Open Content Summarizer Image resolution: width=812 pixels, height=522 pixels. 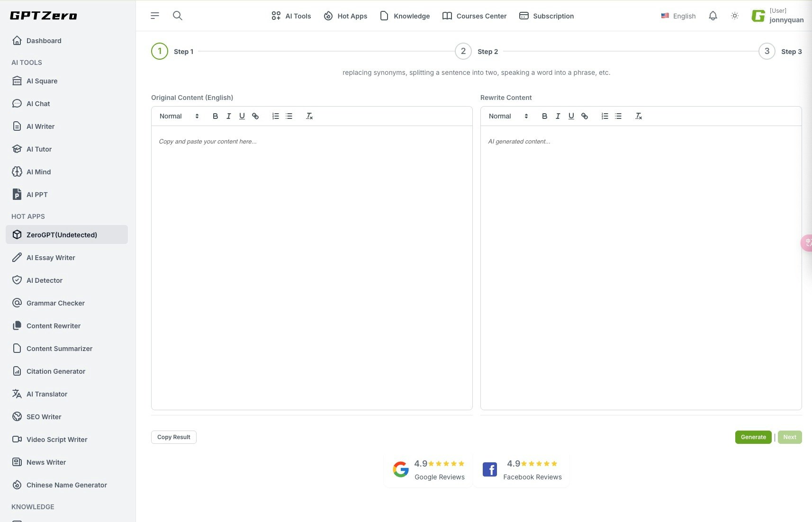pyautogui.click(x=67, y=349)
